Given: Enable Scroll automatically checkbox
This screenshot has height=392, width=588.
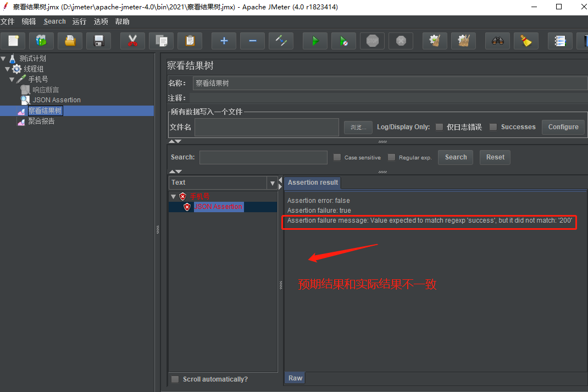Looking at the screenshot, I should click(x=175, y=379).
